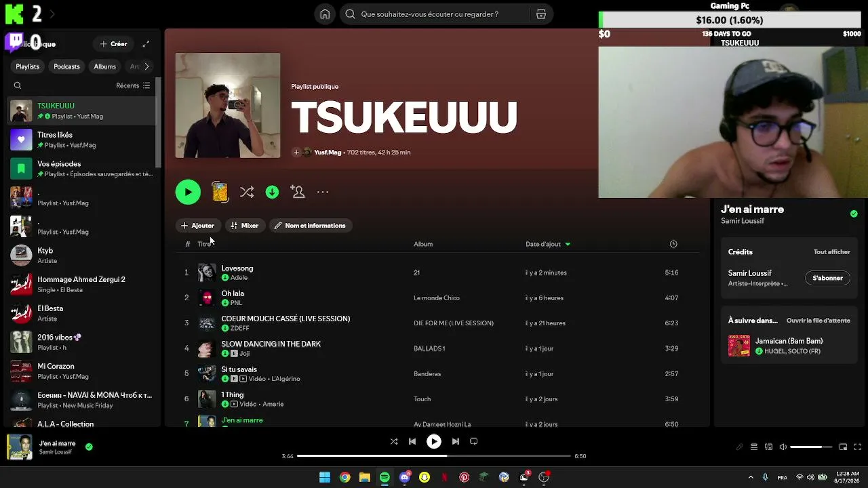Open the Récents sort and view menu
The height and width of the screenshot is (488, 868).
point(133,85)
